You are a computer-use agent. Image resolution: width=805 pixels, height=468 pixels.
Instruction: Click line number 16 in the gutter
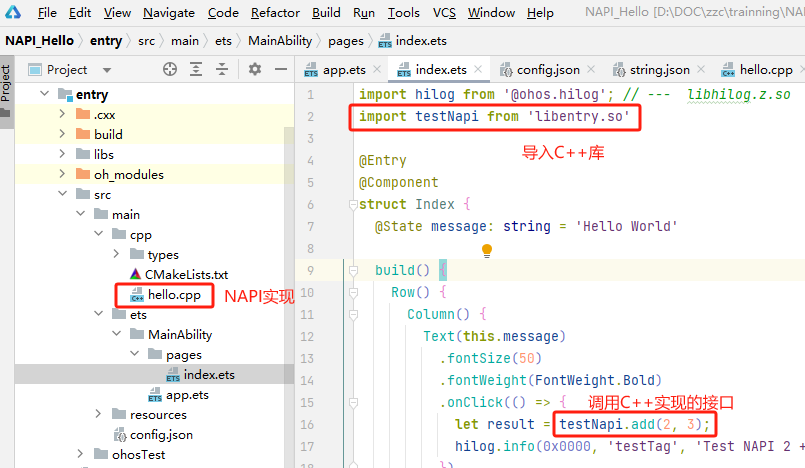click(x=307, y=424)
